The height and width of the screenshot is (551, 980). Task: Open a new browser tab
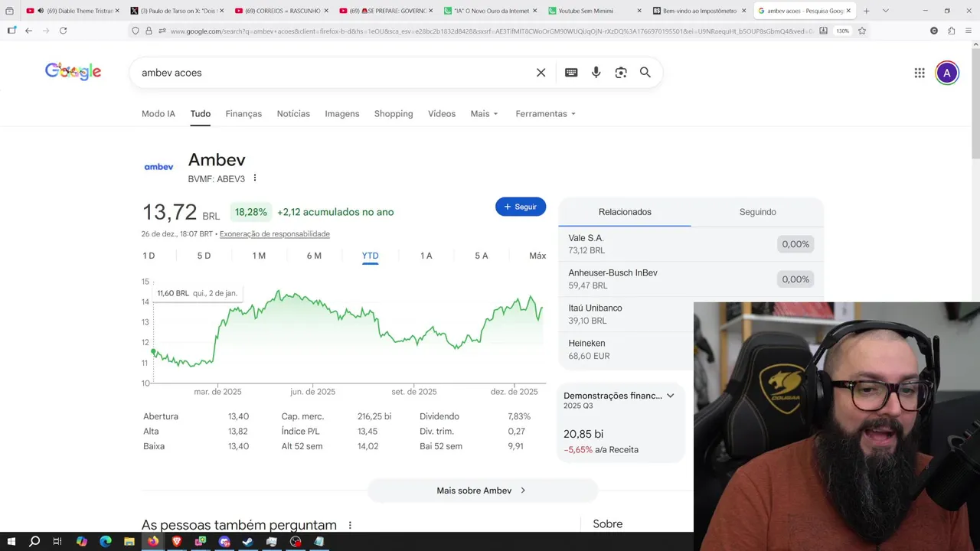tap(866, 11)
